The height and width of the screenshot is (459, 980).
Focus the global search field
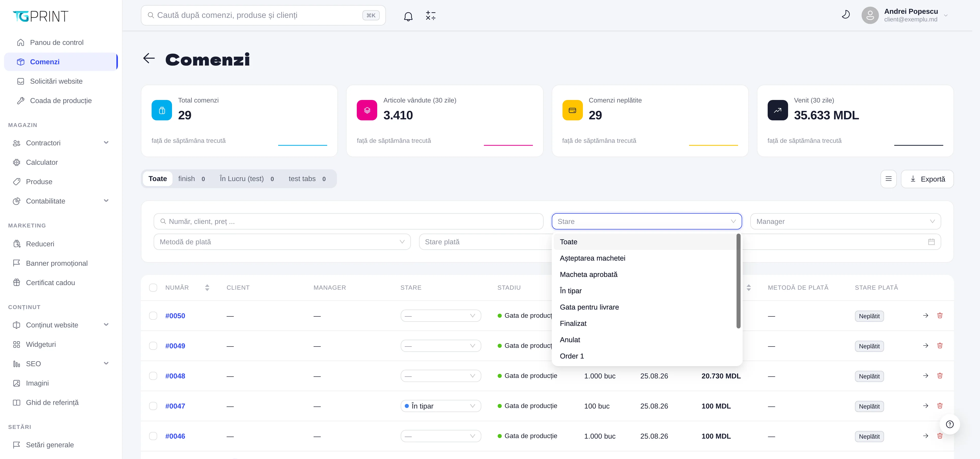tap(263, 15)
